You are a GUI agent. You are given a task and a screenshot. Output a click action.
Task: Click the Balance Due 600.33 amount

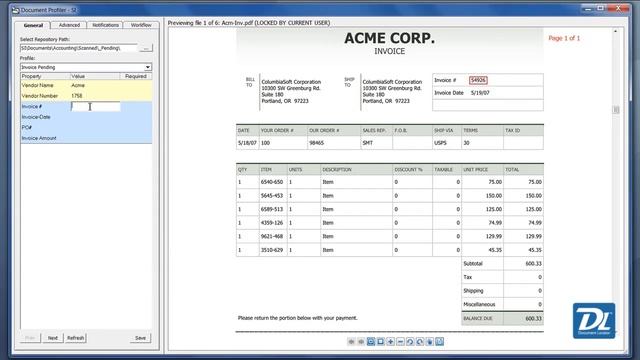pyautogui.click(x=533, y=318)
